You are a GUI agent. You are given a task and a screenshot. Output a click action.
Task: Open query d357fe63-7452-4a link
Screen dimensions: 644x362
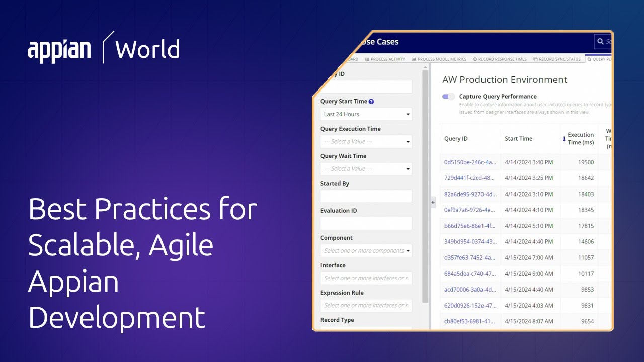(x=470, y=258)
